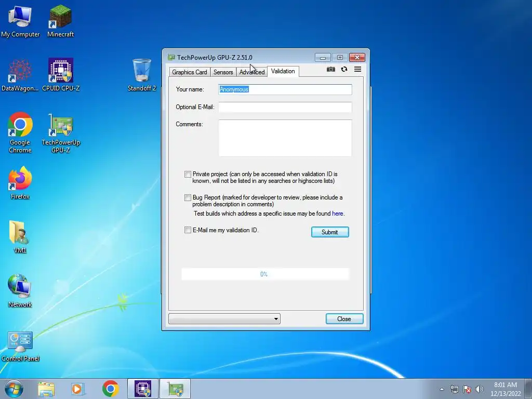Click the GPU-Z refresh icon
This screenshot has width=532, height=399.
(344, 69)
